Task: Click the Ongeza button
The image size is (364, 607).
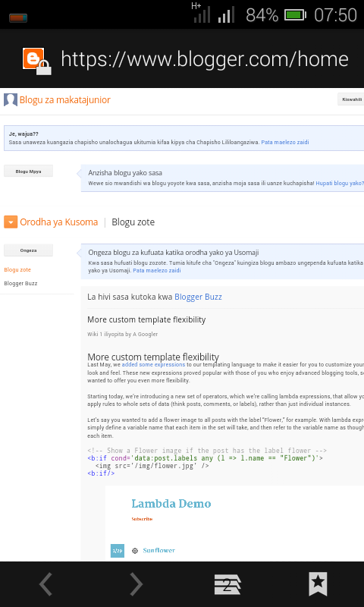Action: pos(28,250)
